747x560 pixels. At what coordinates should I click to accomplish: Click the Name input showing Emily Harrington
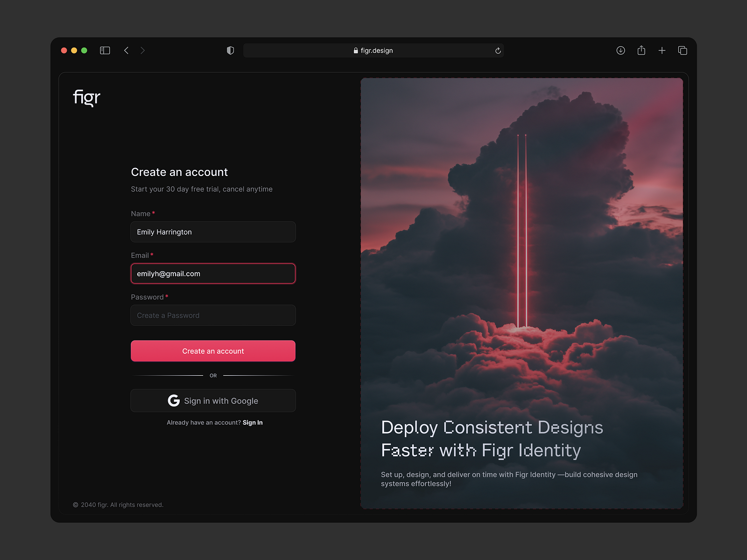click(x=213, y=231)
